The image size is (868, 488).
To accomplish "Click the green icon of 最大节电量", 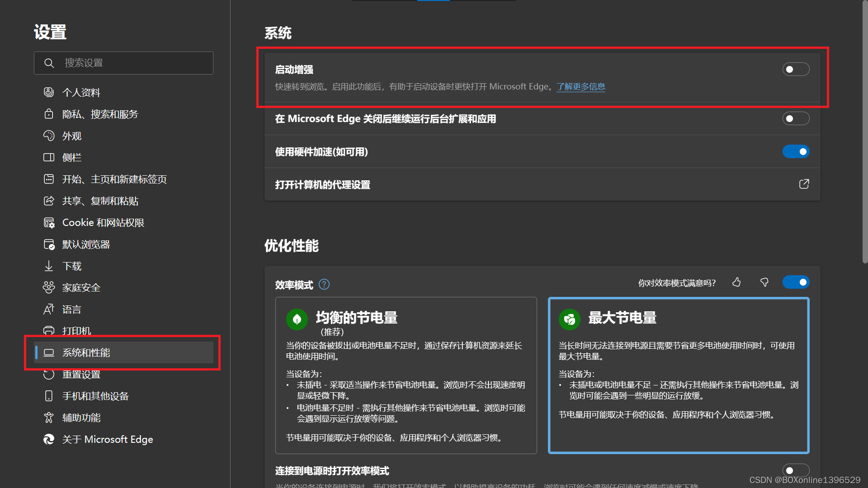I will point(570,319).
